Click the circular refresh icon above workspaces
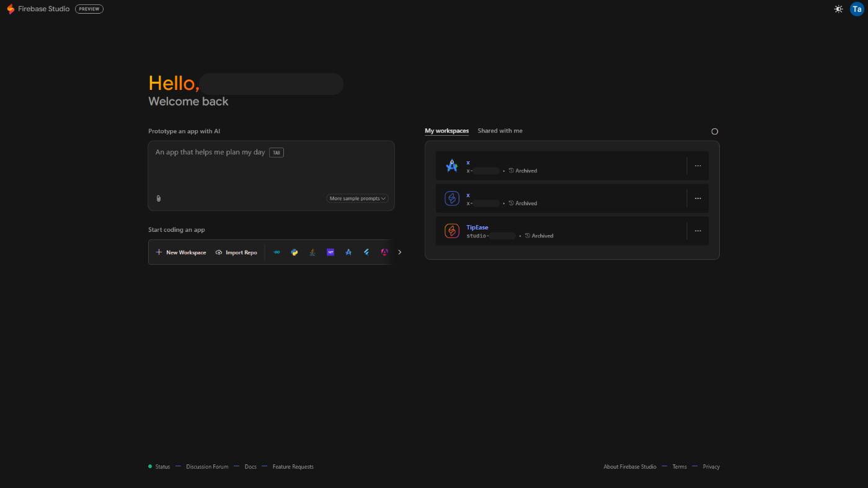The image size is (868, 488). tap(714, 131)
